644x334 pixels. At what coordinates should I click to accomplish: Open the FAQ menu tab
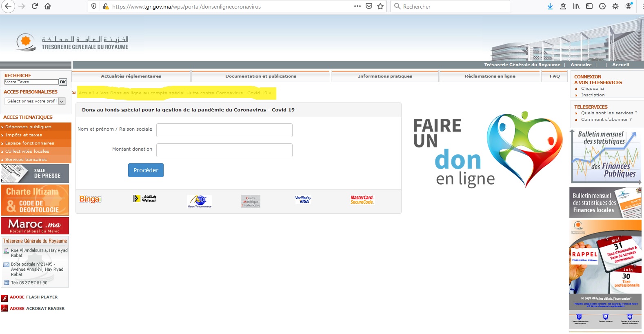tap(555, 76)
